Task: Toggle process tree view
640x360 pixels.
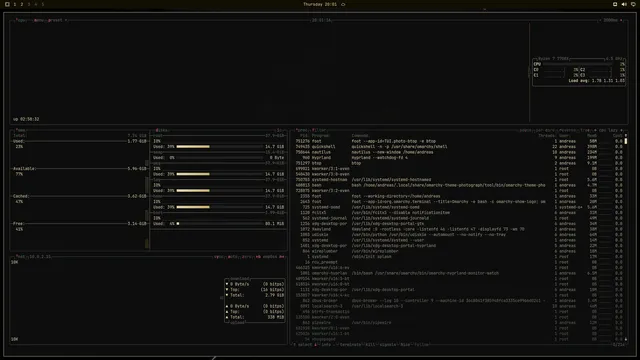Action: pos(585,130)
